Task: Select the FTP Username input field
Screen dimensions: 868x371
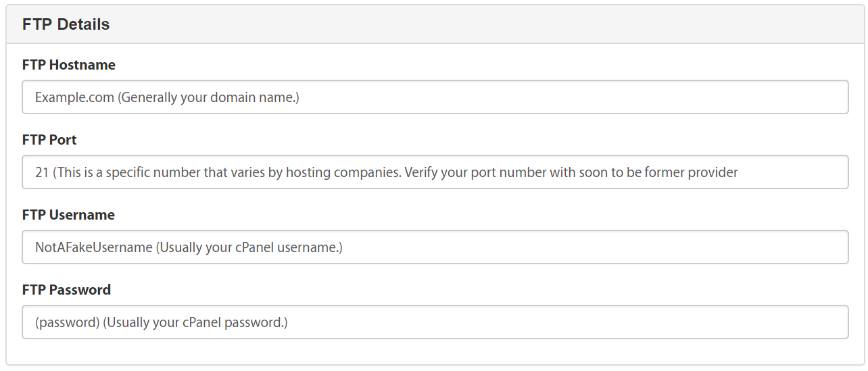Action: click(435, 247)
